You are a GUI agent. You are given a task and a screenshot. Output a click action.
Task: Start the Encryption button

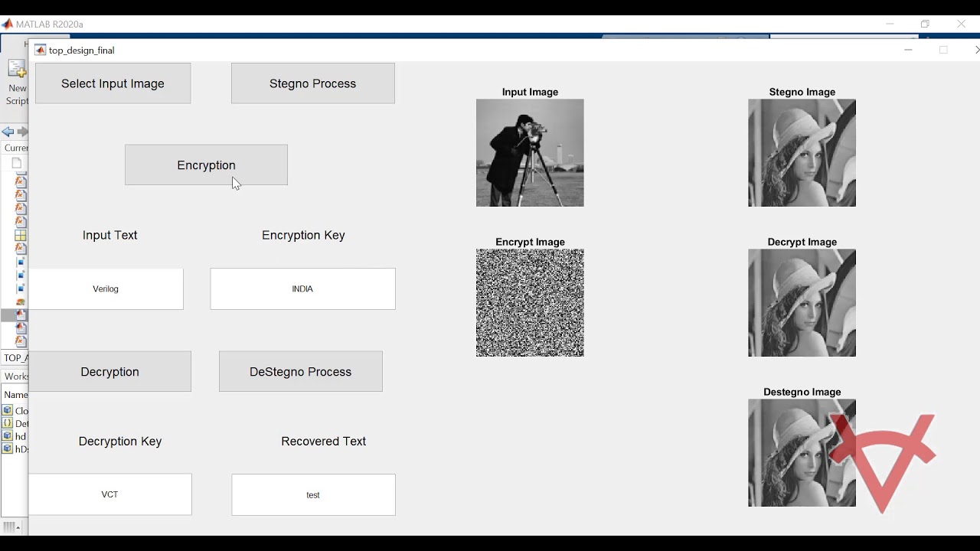click(206, 165)
